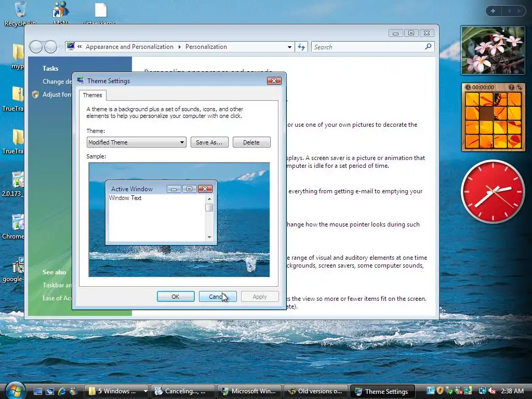Click the sample preview scrollbar up arrow

click(209, 199)
